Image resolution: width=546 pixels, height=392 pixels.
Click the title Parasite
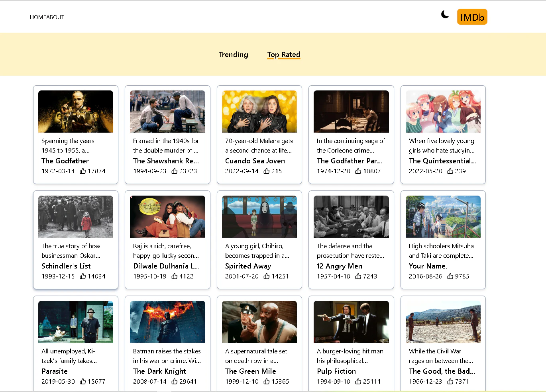point(55,371)
